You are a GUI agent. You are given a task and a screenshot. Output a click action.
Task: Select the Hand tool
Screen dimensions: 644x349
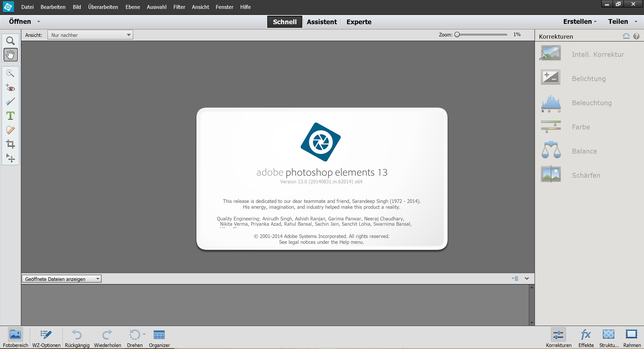(x=10, y=55)
